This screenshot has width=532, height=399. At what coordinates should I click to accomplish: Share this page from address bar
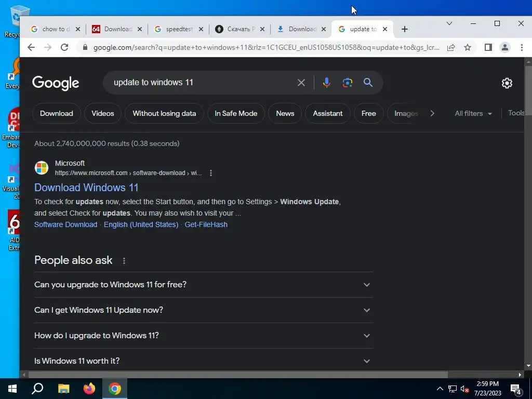coord(451,47)
